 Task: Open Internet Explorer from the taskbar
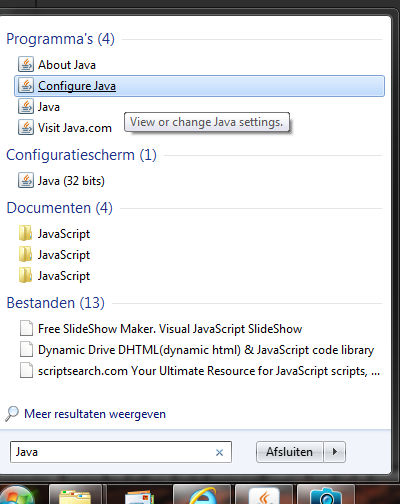click(202, 496)
